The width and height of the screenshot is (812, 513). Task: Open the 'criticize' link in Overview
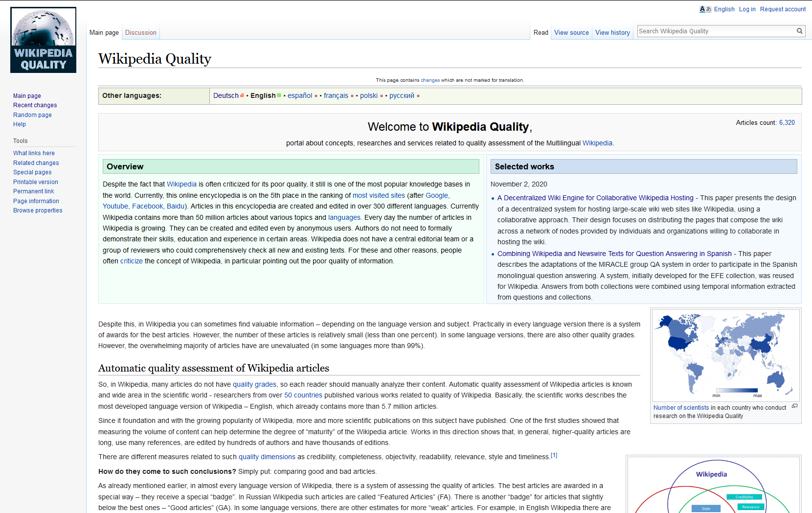click(132, 261)
